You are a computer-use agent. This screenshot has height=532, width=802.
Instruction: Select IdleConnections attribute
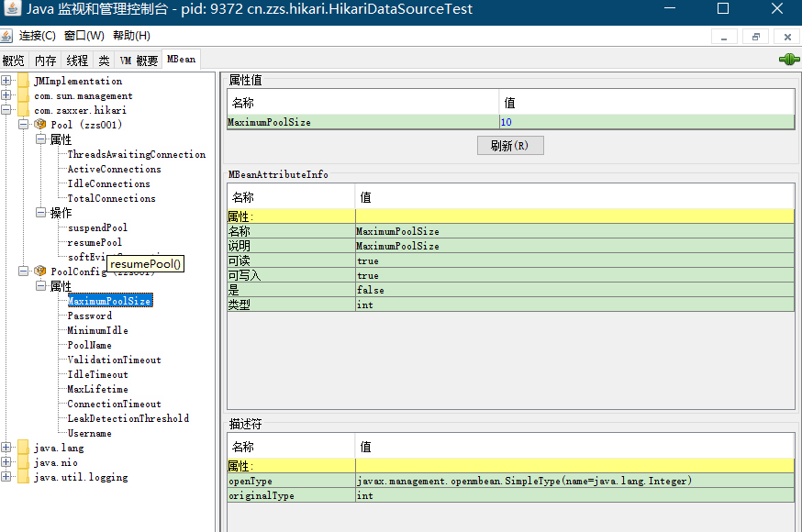click(109, 184)
